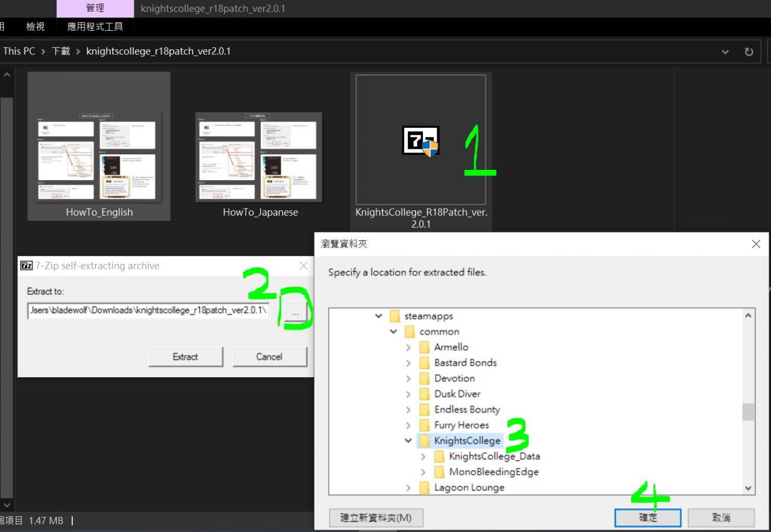Image resolution: width=771 pixels, height=532 pixels.
Task: Click the refresh button in address bar
Action: (749, 52)
